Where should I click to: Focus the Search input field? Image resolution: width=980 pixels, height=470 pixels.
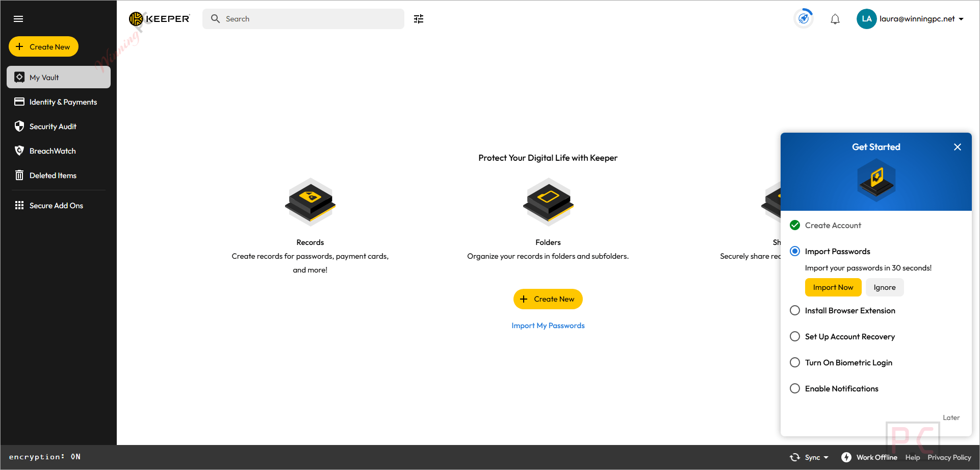(303, 19)
